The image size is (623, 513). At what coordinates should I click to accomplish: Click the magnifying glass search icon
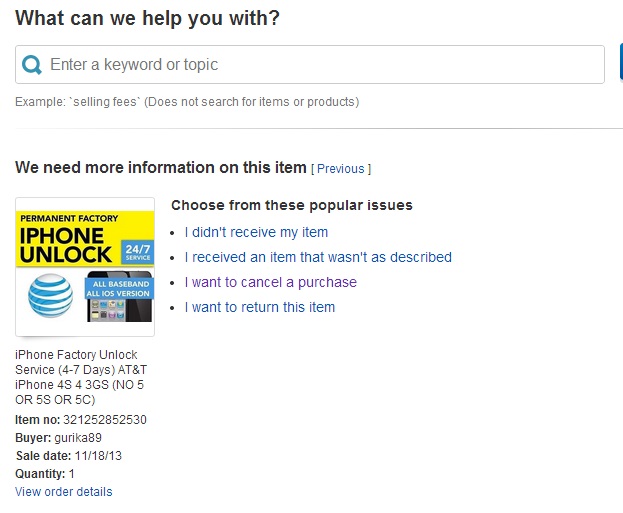32,65
